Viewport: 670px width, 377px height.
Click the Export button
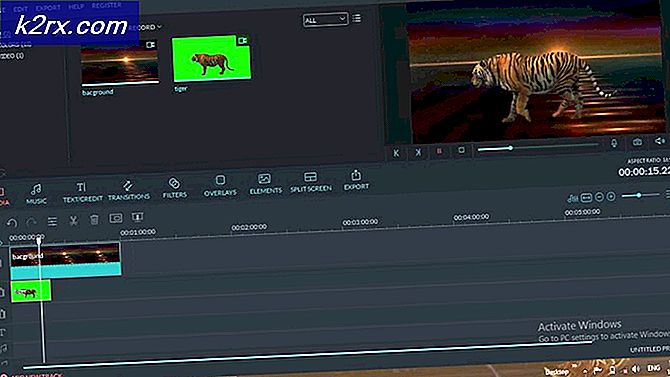pyautogui.click(x=356, y=180)
